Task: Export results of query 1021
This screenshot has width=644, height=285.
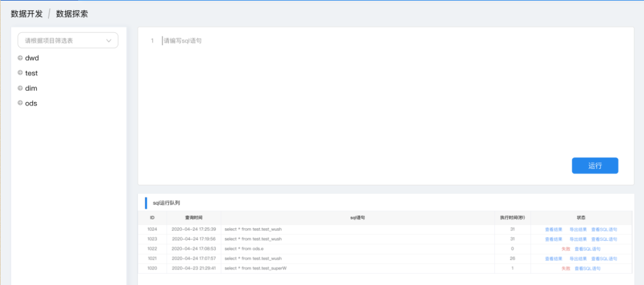Action: 578,259
